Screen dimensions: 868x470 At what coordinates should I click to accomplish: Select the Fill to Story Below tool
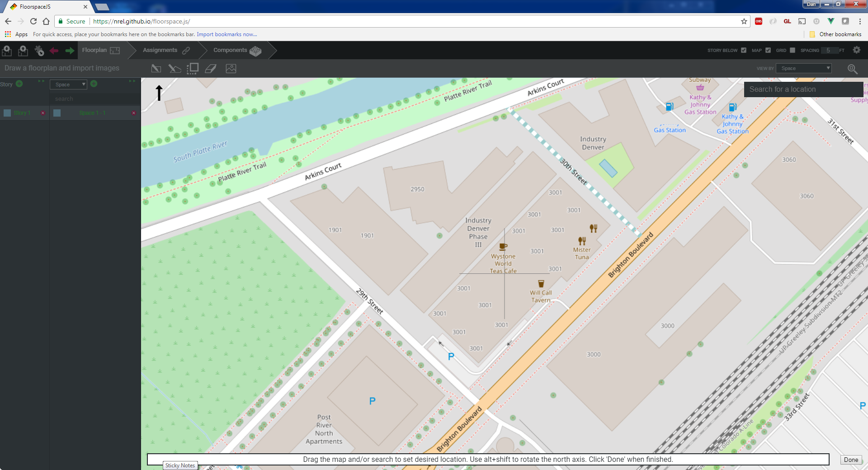click(193, 68)
